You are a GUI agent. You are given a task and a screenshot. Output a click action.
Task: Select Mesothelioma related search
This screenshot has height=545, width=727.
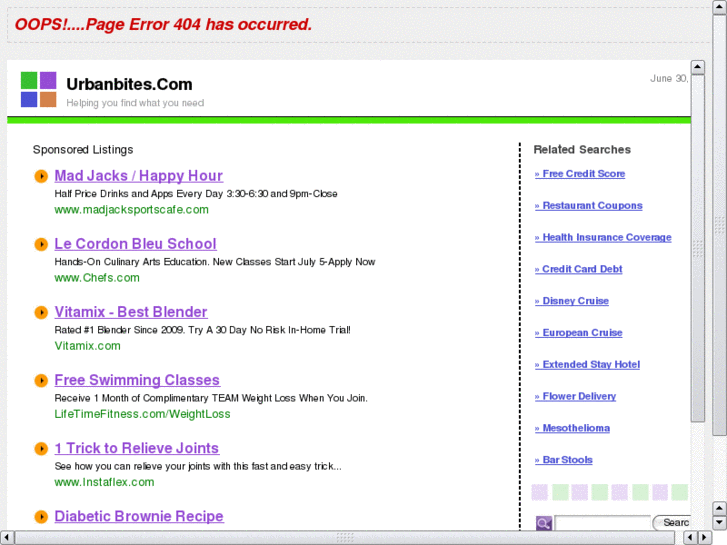(x=572, y=428)
